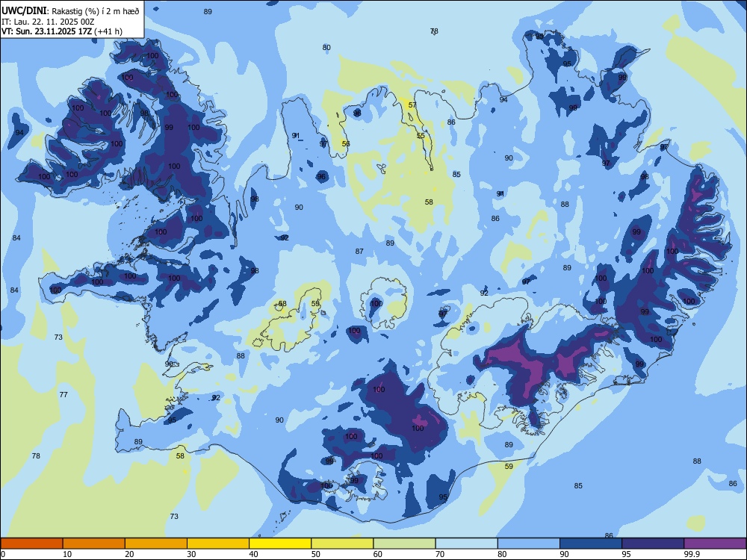
Task: Click the 30–40 legend color swatch
Action: click(218, 544)
